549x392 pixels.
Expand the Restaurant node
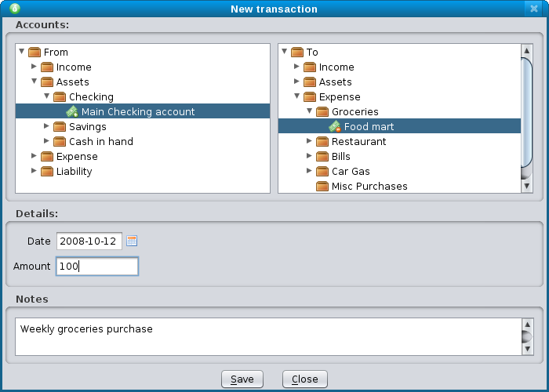click(x=309, y=140)
